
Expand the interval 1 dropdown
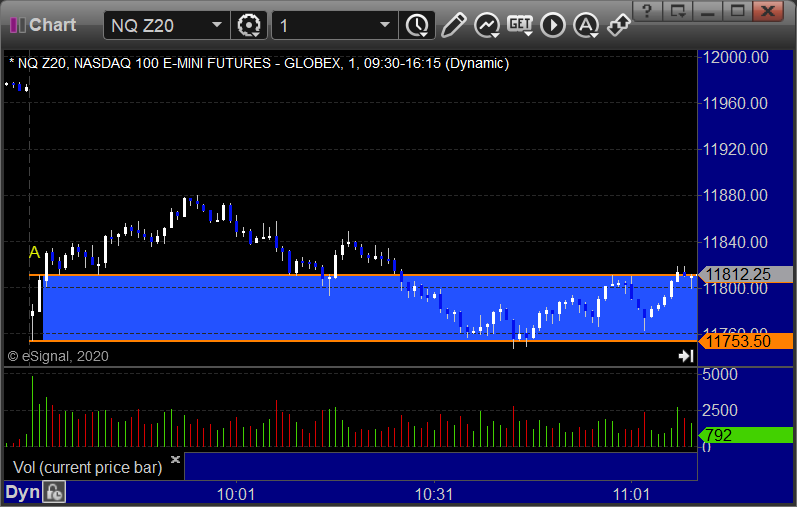click(385, 25)
